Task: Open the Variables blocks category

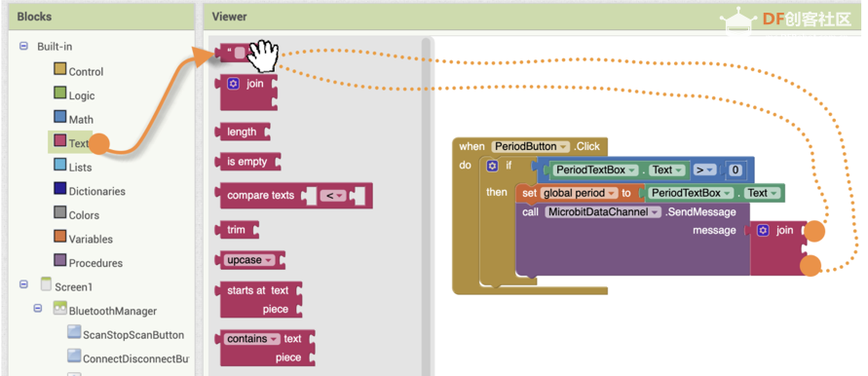Action: [91, 239]
